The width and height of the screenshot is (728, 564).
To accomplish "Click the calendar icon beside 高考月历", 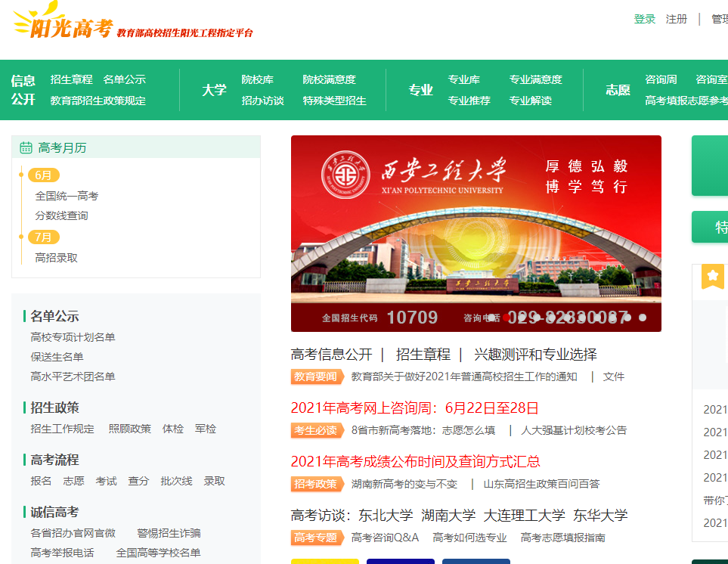I will (26, 147).
